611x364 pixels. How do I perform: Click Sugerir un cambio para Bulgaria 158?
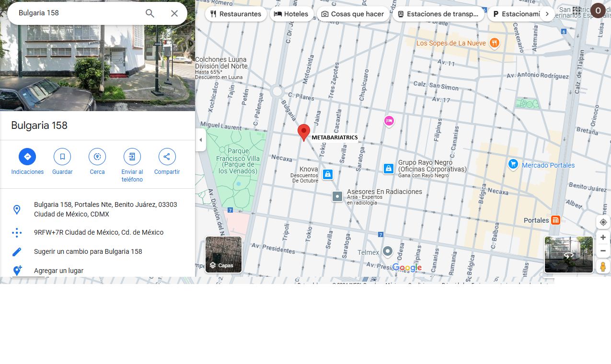point(88,251)
